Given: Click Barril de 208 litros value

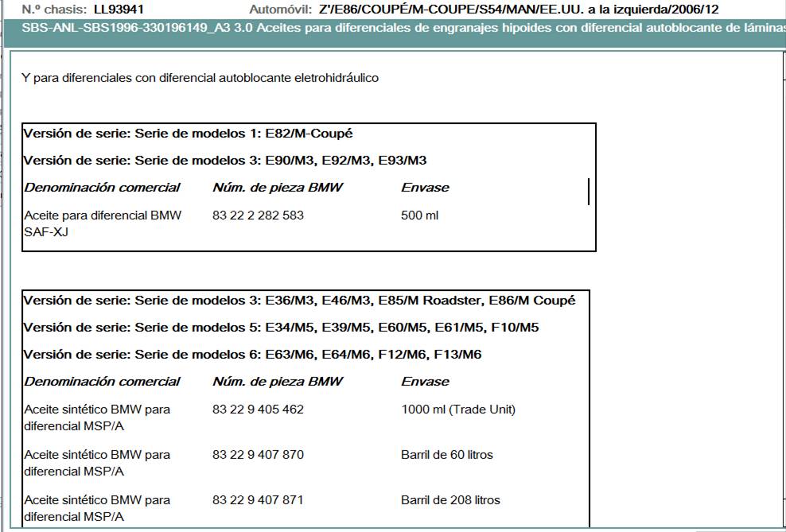Looking at the screenshot, I should point(450,499).
